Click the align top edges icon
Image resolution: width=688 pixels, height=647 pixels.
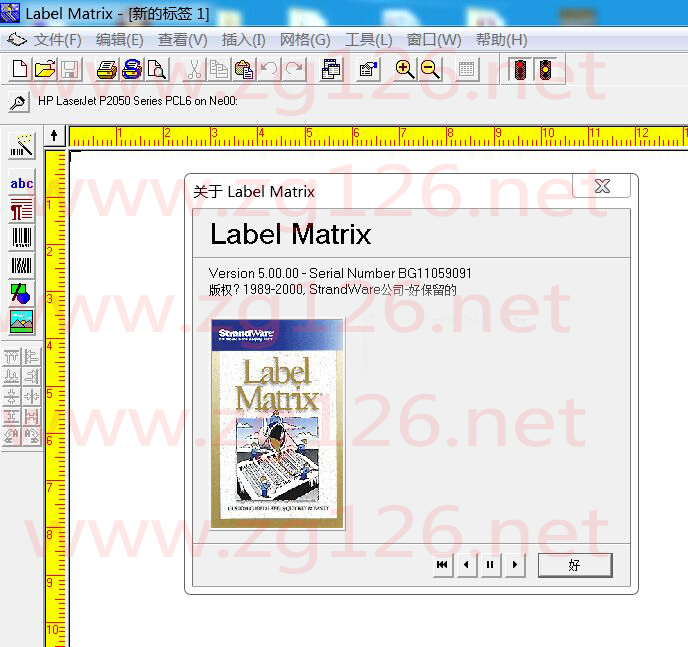pyautogui.click(x=12, y=357)
